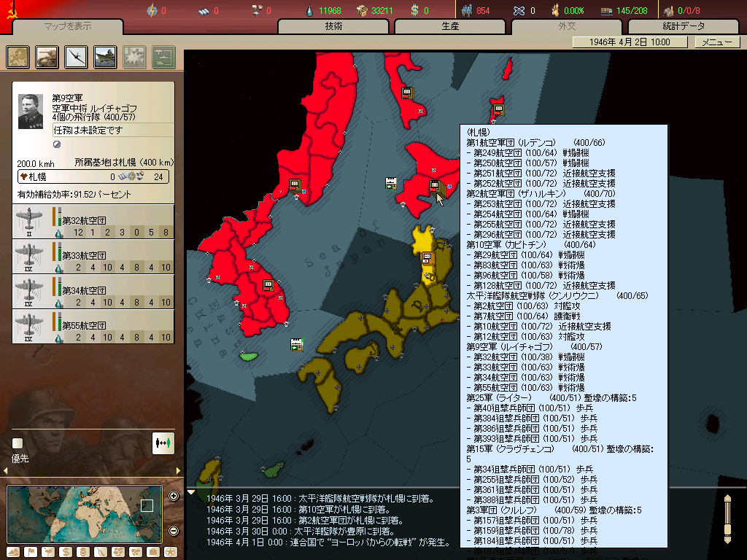Click the dissent fire icon 0.00%
This screenshot has height=560, width=747.
555,10
